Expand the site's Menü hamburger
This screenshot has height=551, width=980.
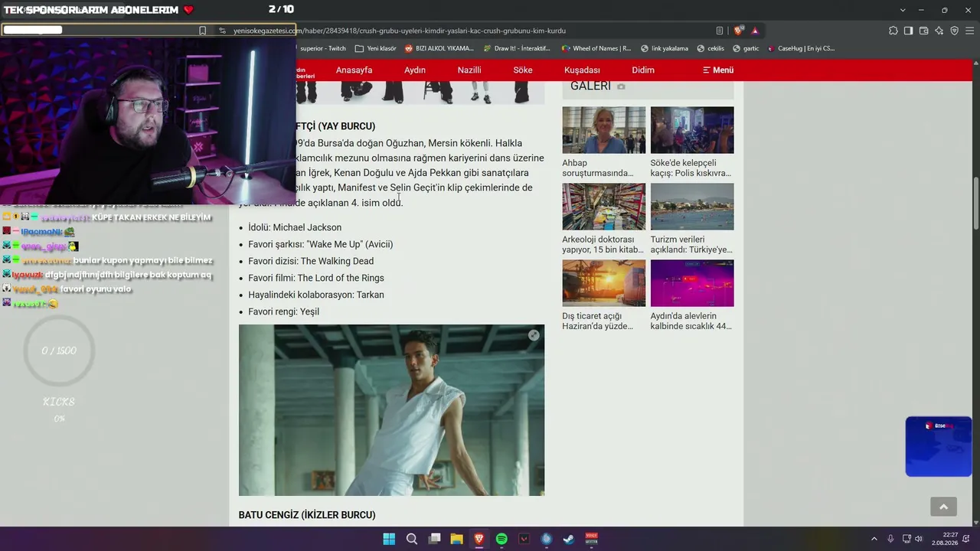click(x=718, y=70)
